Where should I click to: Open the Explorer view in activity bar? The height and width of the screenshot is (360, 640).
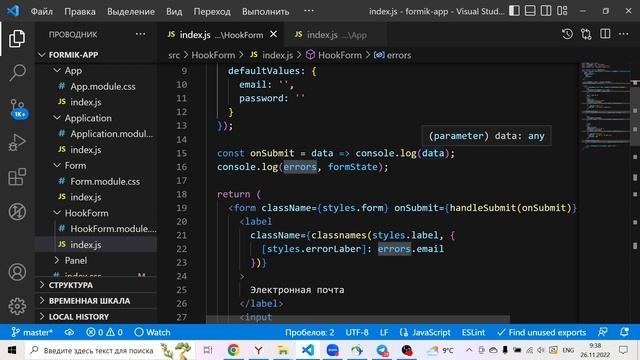point(17,39)
